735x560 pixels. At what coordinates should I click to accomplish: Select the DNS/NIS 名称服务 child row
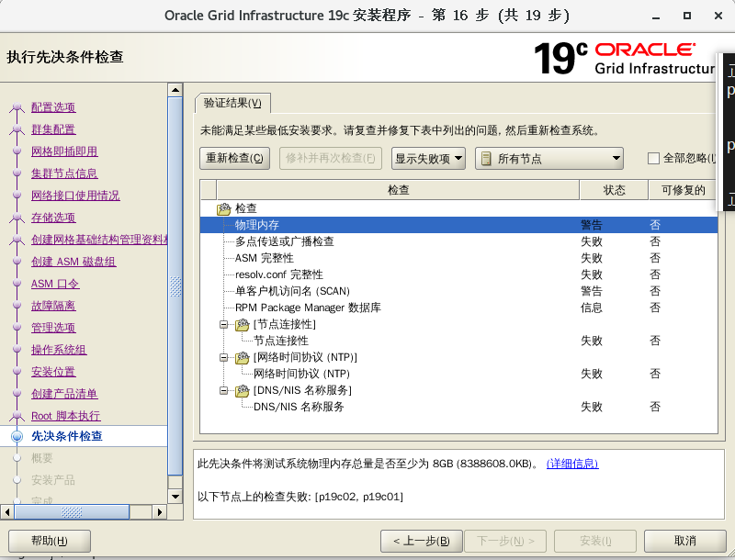tap(458, 407)
